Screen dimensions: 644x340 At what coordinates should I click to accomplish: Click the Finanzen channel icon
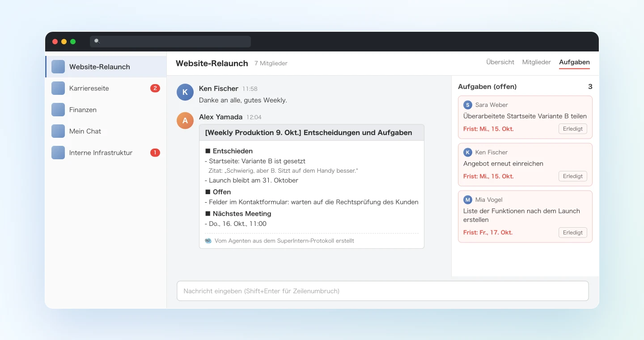point(58,110)
